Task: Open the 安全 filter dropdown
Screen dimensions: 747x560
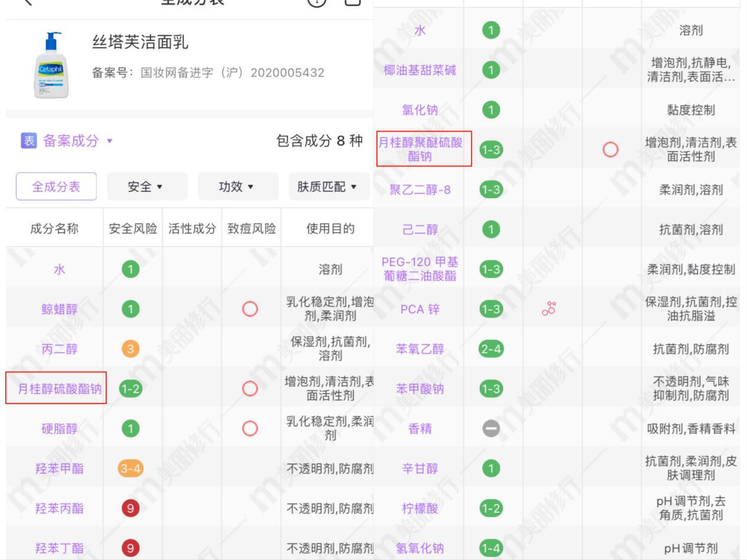Action: click(147, 186)
